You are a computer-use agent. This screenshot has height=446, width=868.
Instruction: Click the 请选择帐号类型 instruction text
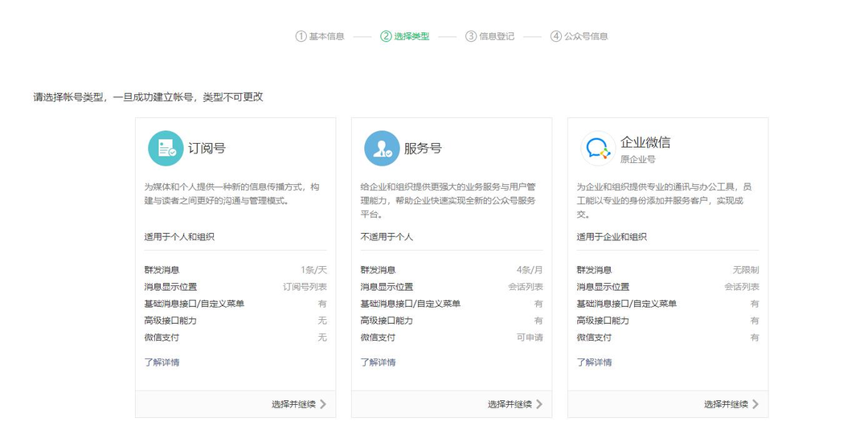click(149, 97)
